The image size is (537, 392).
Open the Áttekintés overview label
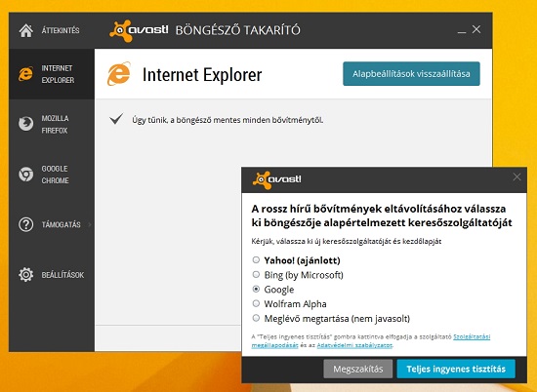pyautogui.click(x=61, y=30)
